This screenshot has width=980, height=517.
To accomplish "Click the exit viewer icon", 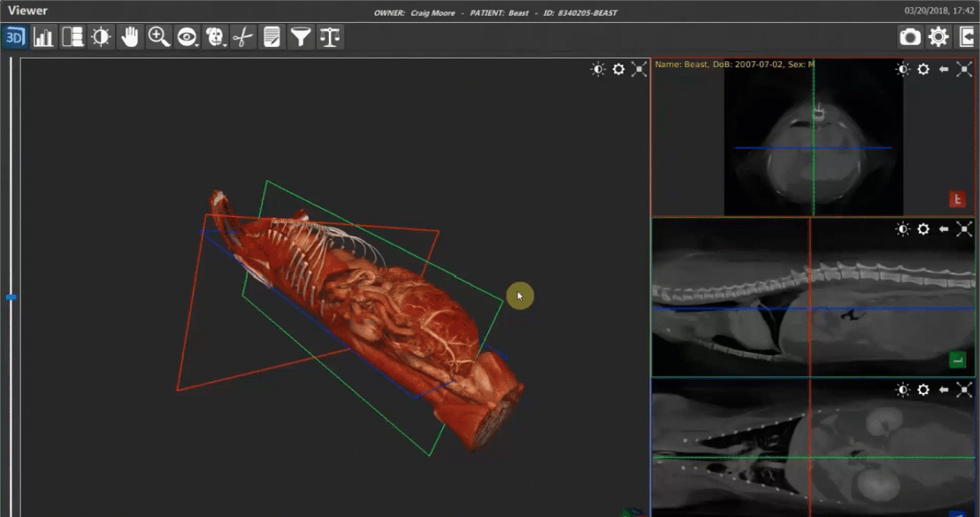I will 967,37.
